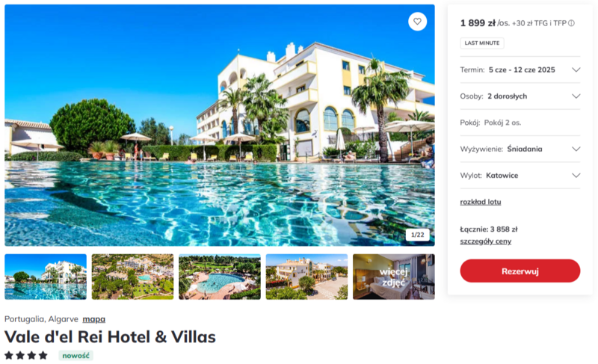Open the mapa link next to Algarve

click(94, 319)
